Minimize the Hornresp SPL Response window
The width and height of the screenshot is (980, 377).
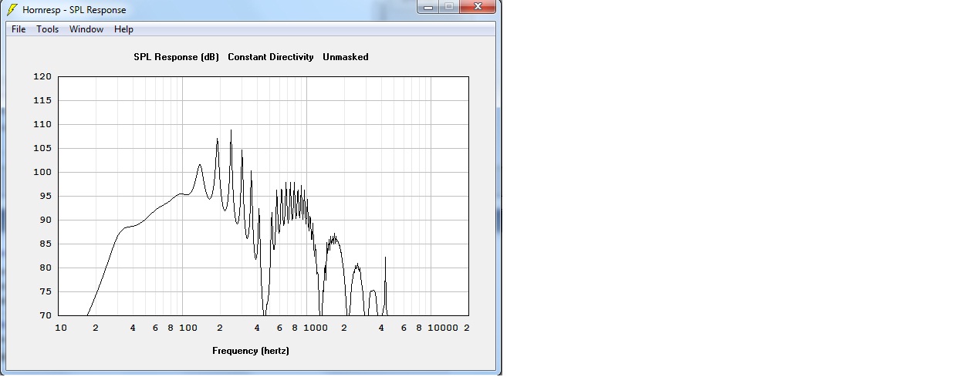pyautogui.click(x=428, y=6)
